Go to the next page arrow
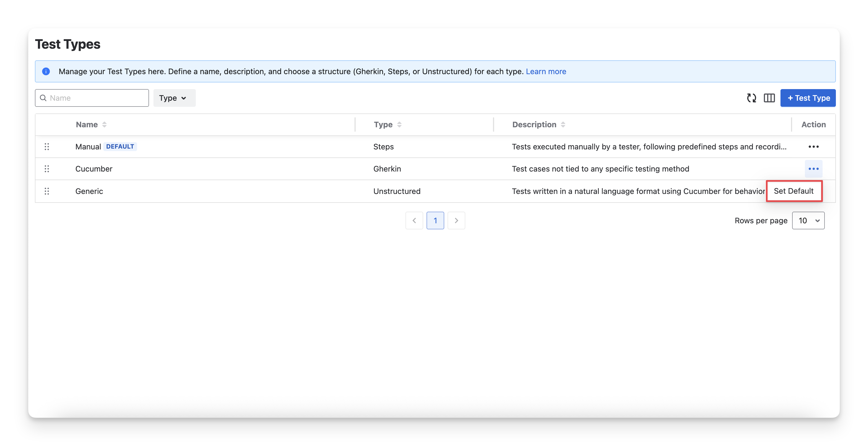This screenshot has width=868, height=446. pyautogui.click(x=456, y=221)
